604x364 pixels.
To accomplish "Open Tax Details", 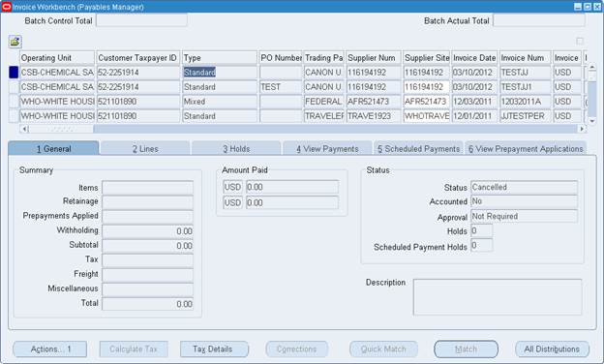I will 214,349.
